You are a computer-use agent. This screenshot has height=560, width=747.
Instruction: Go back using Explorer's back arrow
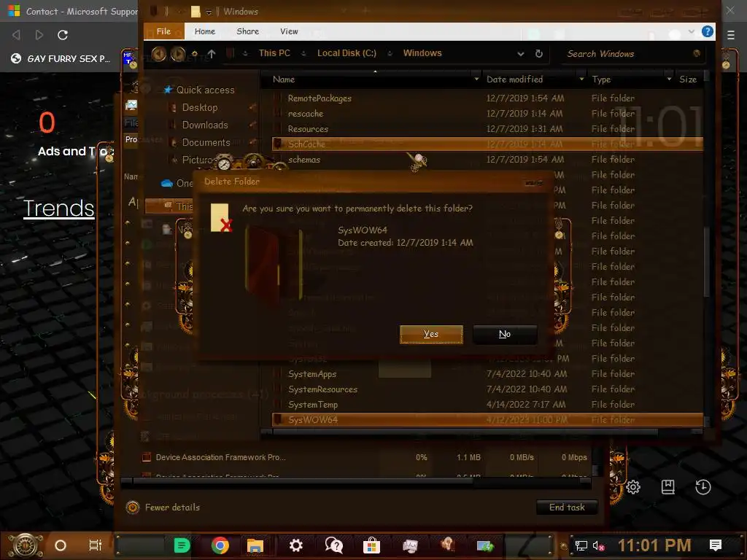click(158, 54)
